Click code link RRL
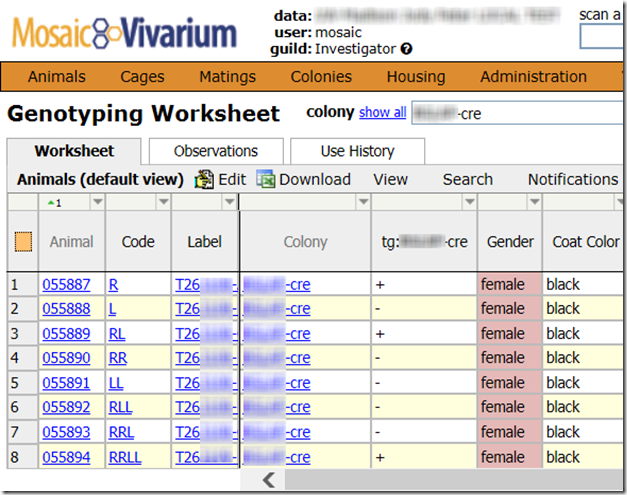 [x=122, y=432]
